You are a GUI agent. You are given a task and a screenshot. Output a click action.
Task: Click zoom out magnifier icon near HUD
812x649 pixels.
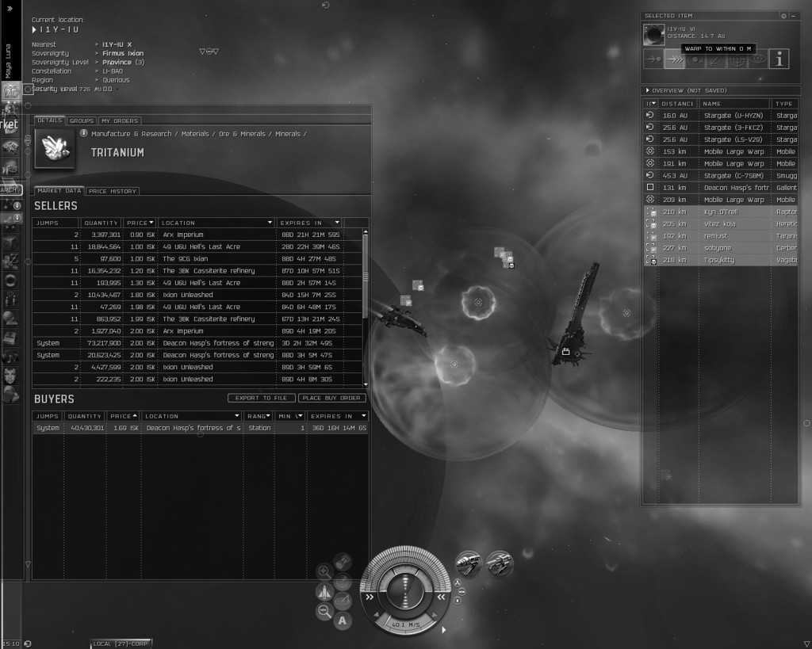[x=324, y=611]
